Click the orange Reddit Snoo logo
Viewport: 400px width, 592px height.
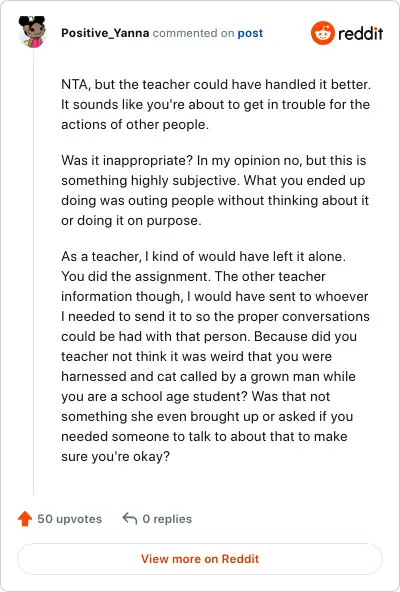pyautogui.click(x=323, y=33)
